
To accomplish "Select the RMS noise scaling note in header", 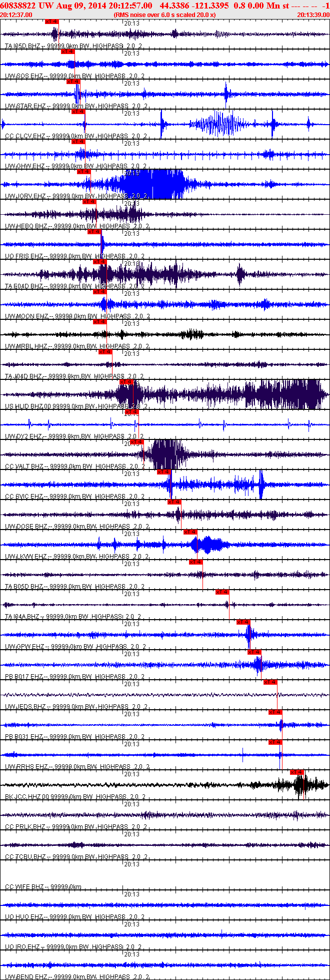I will tap(165, 15).
